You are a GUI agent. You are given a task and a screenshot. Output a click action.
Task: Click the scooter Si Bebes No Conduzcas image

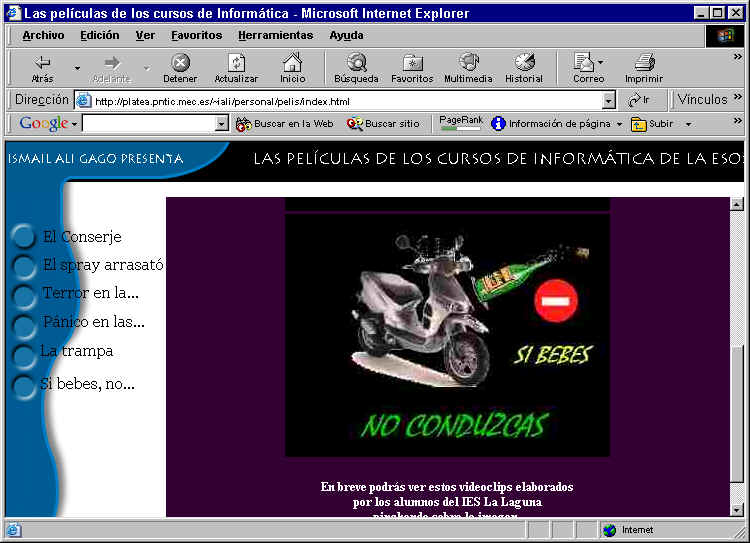(447, 335)
